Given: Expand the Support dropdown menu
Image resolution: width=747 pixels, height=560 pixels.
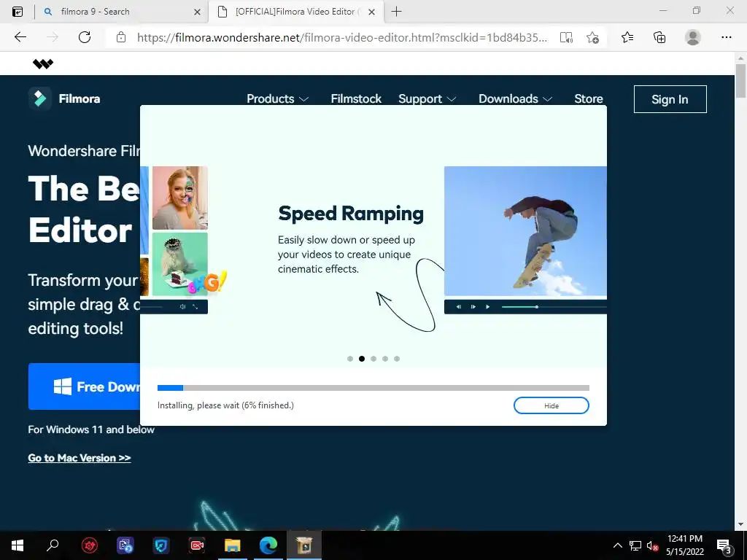Looking at the screenshot, I should [427, 98].
